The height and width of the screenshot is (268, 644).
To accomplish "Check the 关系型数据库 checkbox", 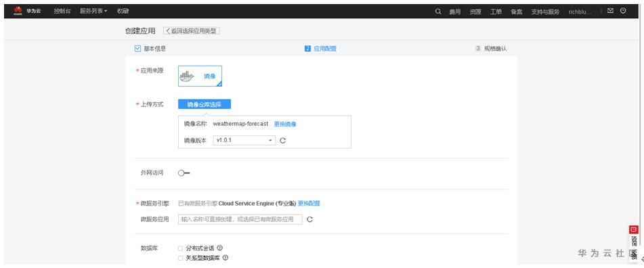I will [180, 258].
